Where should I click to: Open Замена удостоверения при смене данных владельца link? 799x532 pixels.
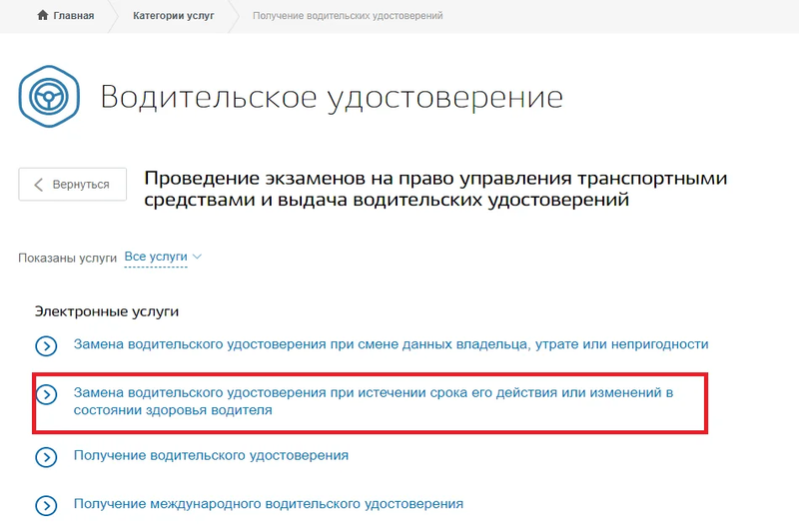point(391,344)
